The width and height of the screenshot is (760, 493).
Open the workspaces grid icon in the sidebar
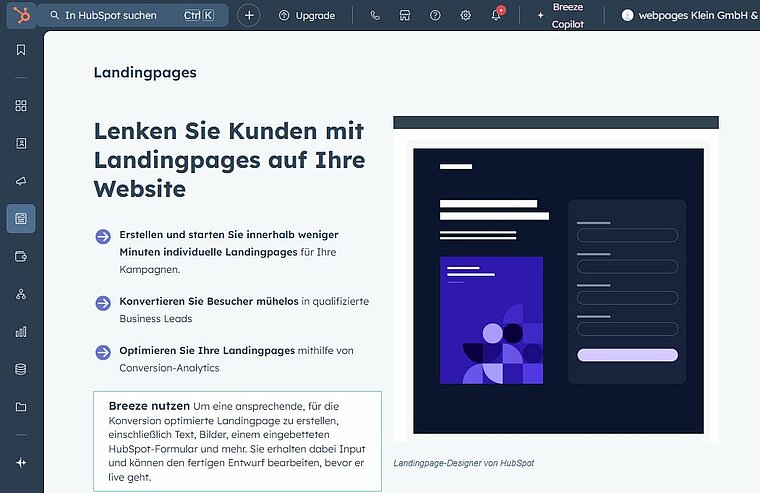[x=21, y=106]
